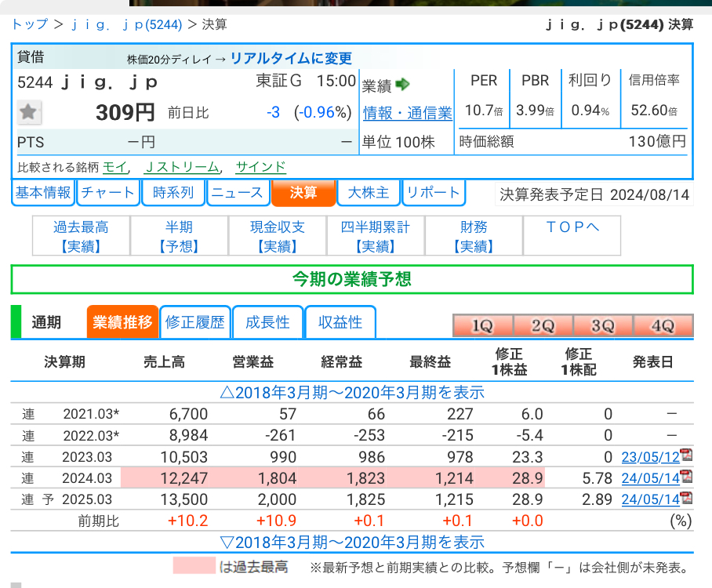Click 今期の業績予想 section header
The width and height of the screenshot is (712, 588).
(x=352, y=279)
